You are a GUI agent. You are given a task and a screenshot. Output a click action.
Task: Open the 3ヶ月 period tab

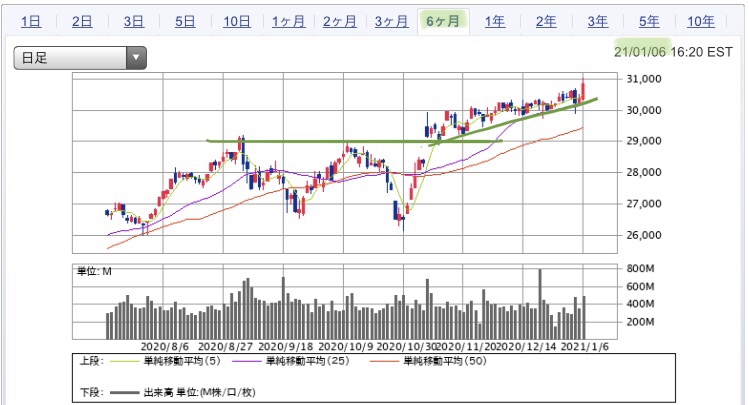click(391, 21)
